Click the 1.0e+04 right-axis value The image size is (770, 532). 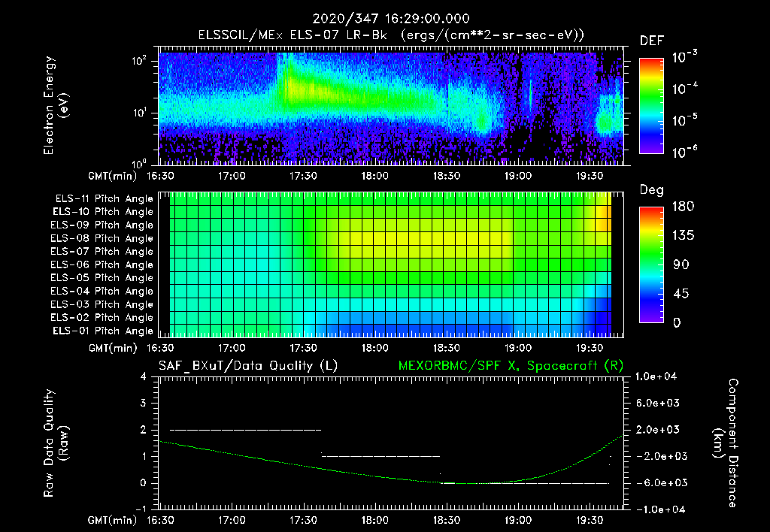pyautogui.click(x=656, y=377)
